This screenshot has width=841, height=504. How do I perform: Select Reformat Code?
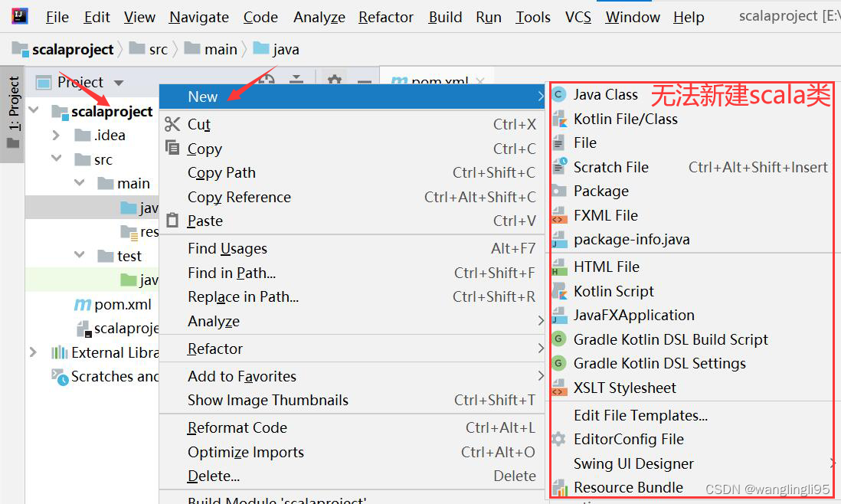pos(352,428)
